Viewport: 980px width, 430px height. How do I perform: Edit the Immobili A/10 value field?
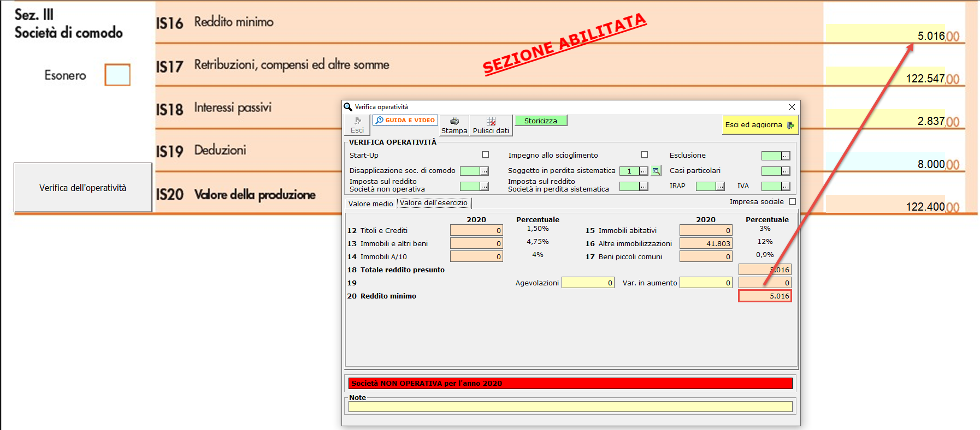click(x=476, y=256)
